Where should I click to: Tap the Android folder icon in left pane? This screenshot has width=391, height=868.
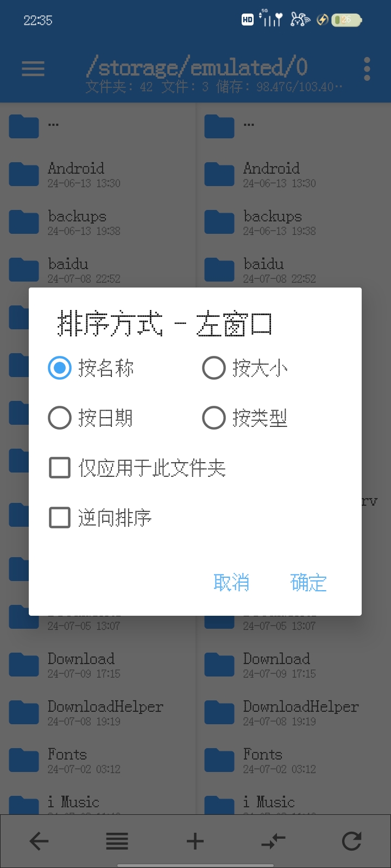(x=24, y=175)
